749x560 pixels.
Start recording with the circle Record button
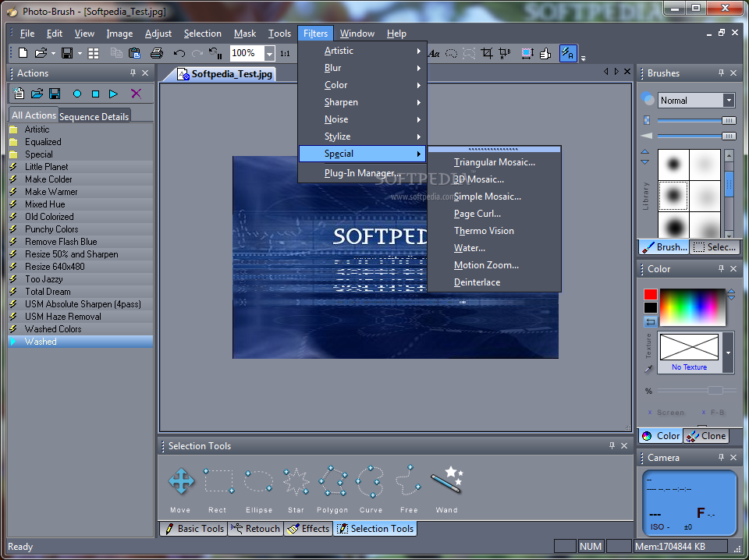[77, 94]
